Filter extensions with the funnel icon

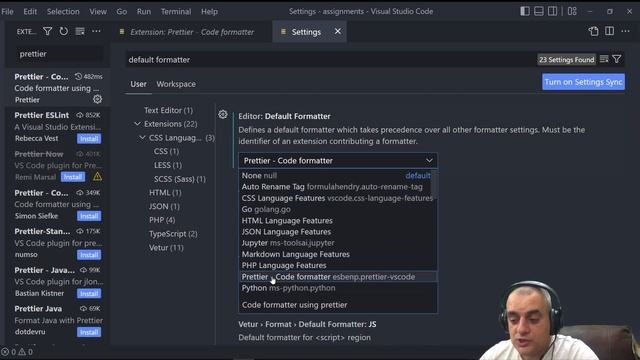pyautogui.click(x=47, y=31)
